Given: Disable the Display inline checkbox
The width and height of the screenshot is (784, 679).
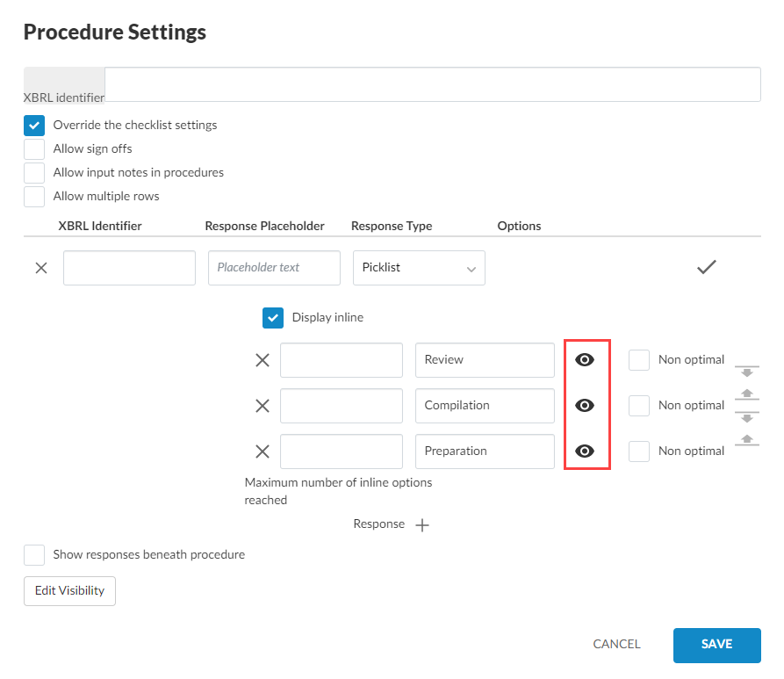Looking at the screenshot, I should click(x=273, y=318).
